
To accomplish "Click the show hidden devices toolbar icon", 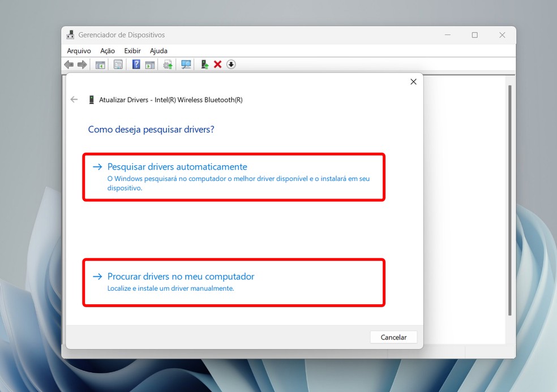I will click(151, 64).
